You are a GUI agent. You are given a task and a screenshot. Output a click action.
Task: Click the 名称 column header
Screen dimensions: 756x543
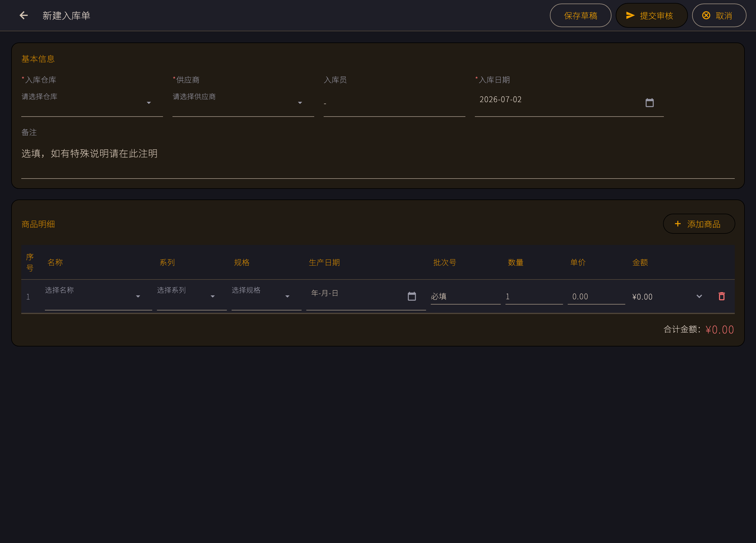[x=55, y=263]
